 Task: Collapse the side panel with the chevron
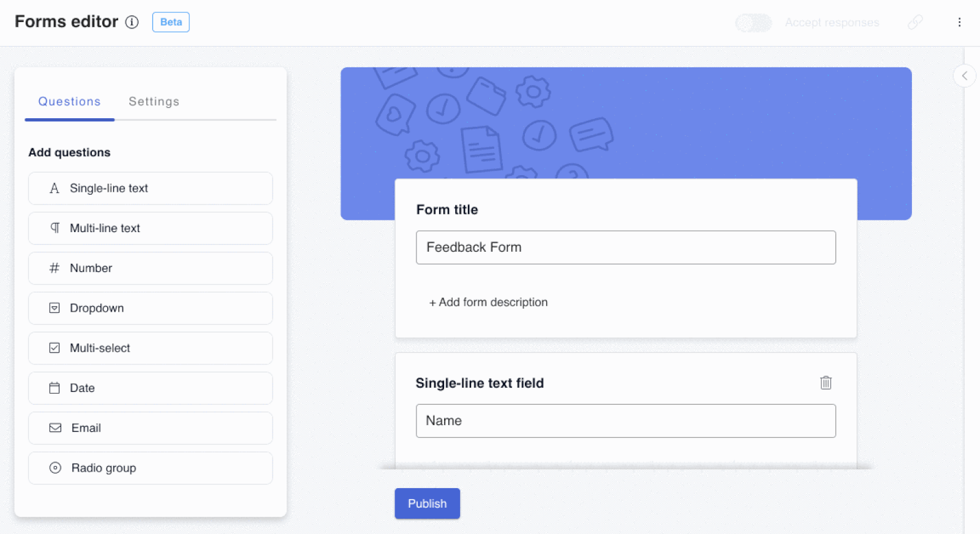coord(964,76)
